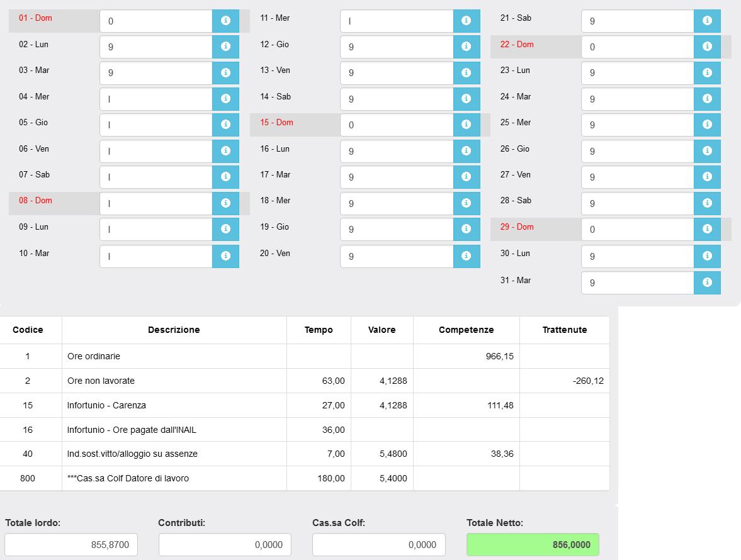741x560 pixels.
Task: Select the hours field for 29 - Dom
Action: click(637, 230)
